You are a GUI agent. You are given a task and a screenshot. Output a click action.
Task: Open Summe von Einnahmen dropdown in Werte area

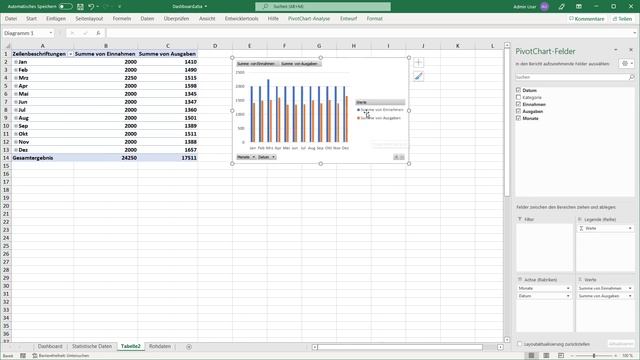click(630, 289)
